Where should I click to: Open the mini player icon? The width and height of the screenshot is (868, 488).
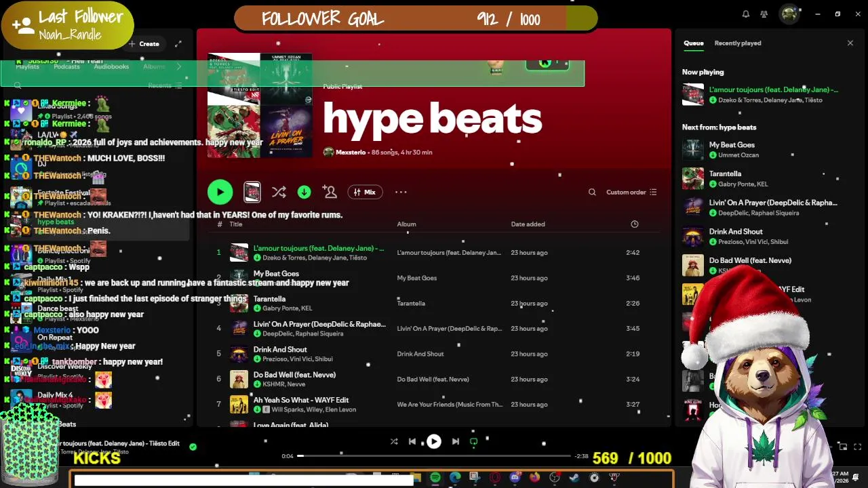(842, 447)
